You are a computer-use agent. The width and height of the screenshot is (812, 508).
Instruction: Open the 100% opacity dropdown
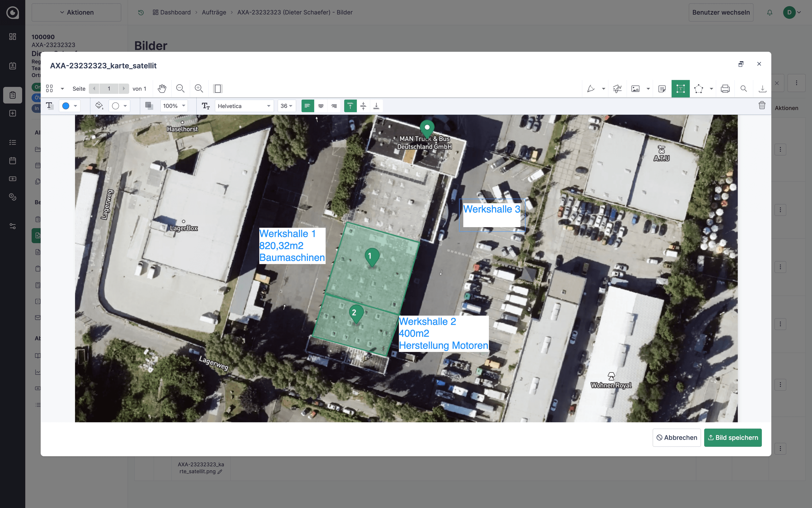click(174, 106)
